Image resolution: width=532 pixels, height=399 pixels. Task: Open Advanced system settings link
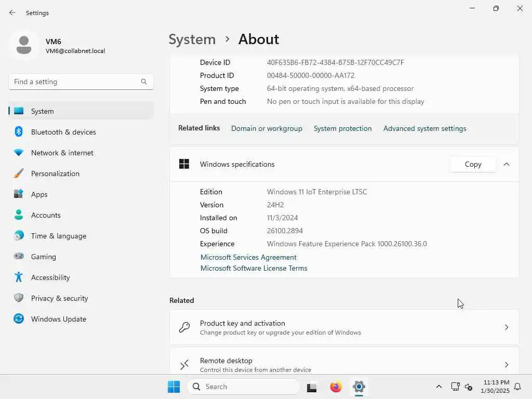(425, 129)
